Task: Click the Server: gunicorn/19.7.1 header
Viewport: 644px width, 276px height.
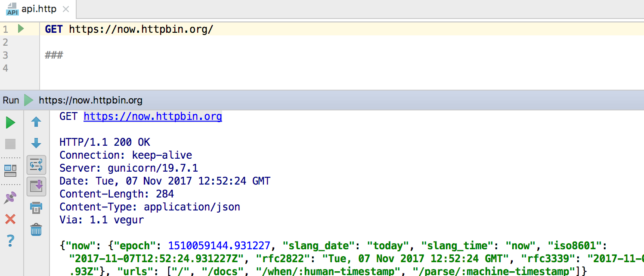Action: pyautogui.click(x=129, y=168)
